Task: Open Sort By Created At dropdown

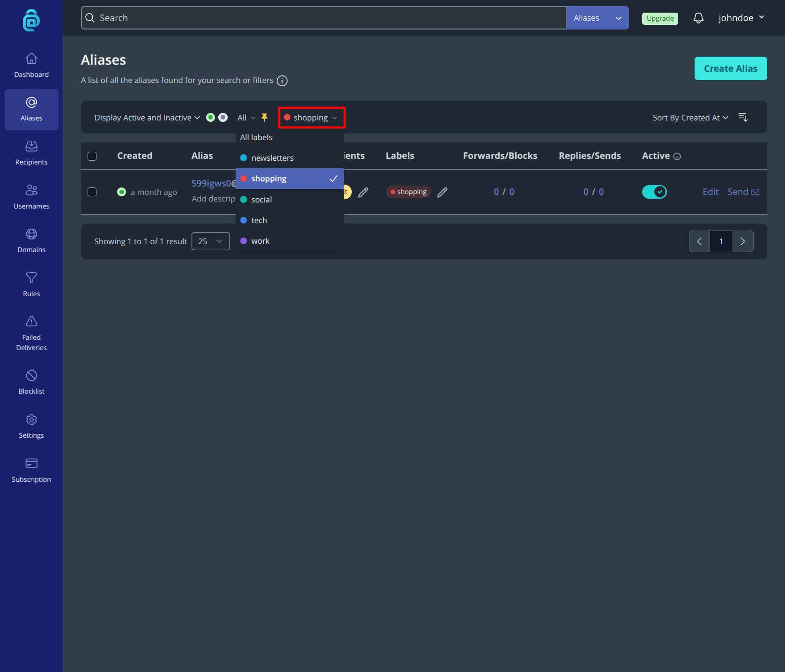Action: coord(690,118)
